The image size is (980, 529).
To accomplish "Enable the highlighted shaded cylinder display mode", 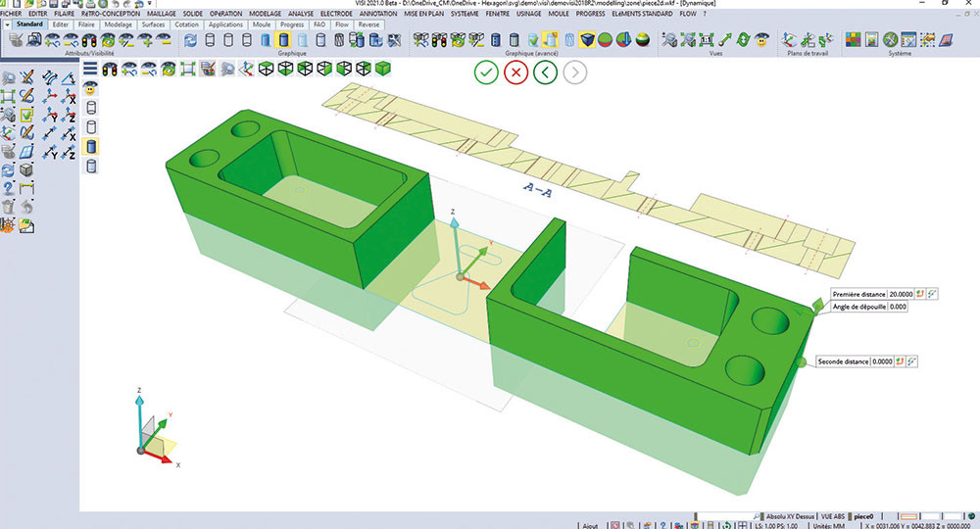I will [x=284, y=40].
